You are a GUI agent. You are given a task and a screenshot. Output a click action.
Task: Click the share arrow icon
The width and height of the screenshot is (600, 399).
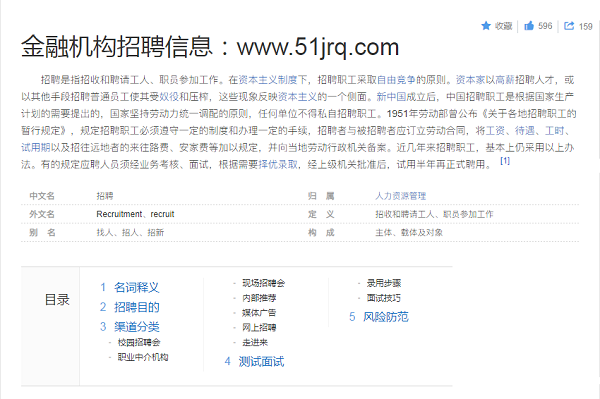tap(569, 26)
